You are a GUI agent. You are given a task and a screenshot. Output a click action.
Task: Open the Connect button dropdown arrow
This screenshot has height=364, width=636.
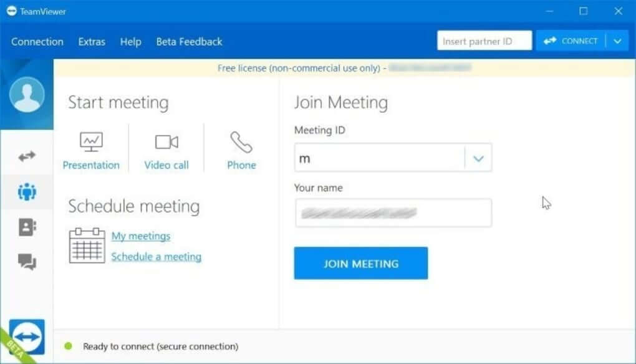(617, 41)
